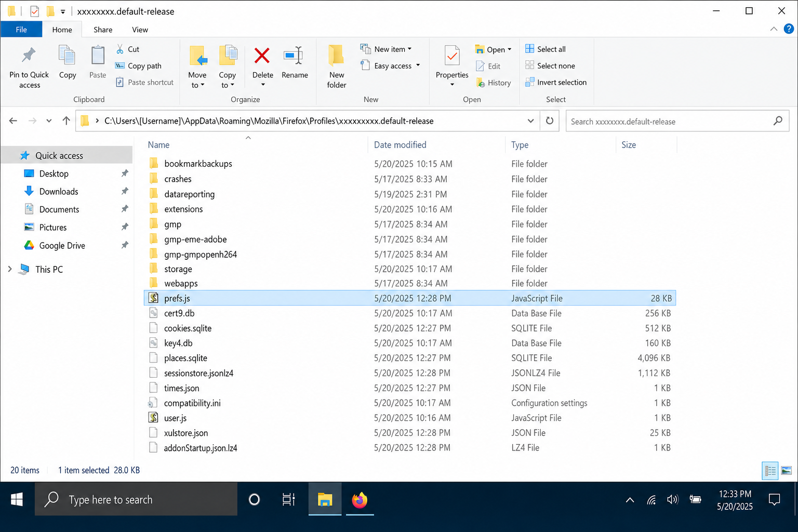Screen dimensions: 798x532
Task: Click the Edit ribbon button
Action: (488, 66)
